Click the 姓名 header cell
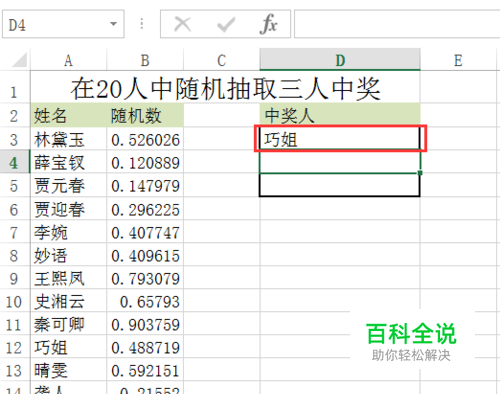 pyautogui.click(x=68, y=115)
